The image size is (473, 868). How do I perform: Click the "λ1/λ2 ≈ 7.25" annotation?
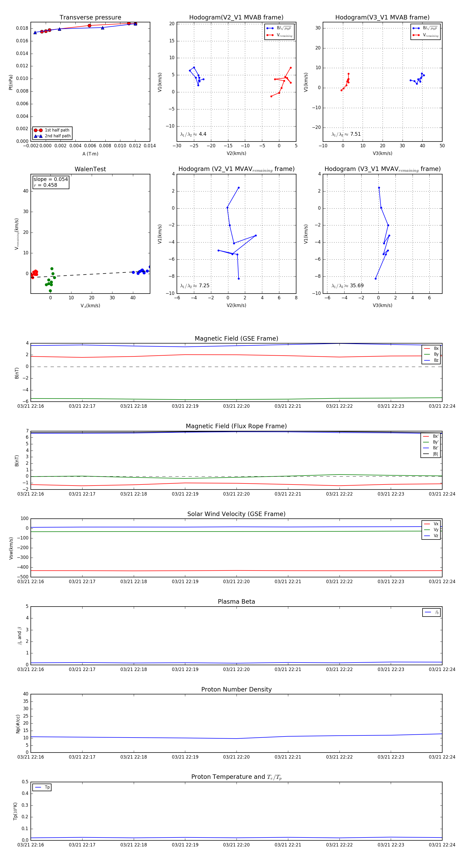194,286
